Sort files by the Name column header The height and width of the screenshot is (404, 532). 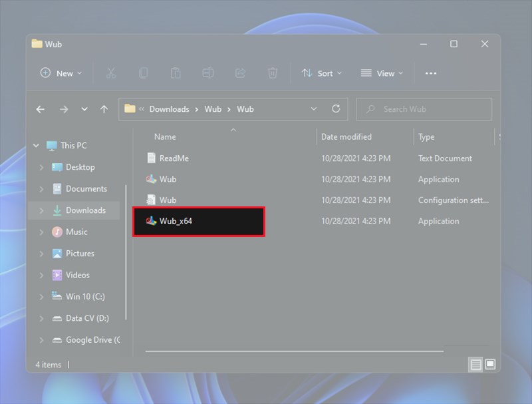click(164, 136)
